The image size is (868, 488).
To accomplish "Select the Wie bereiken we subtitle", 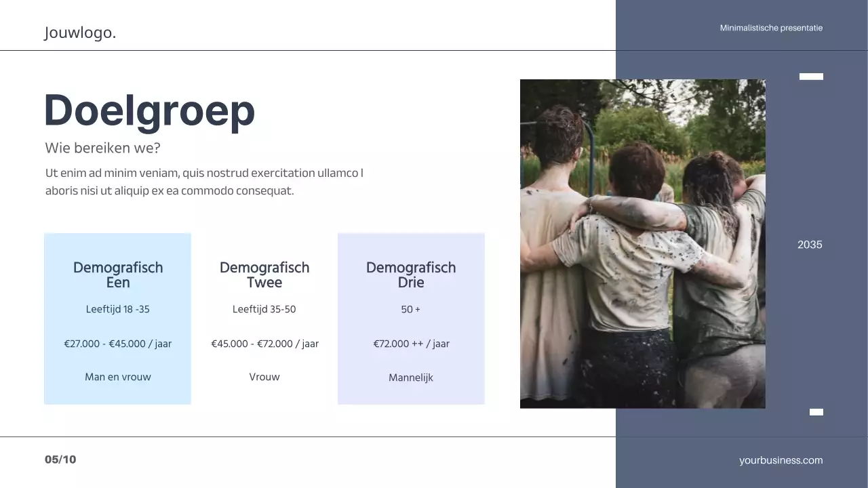I will point(103,147).
